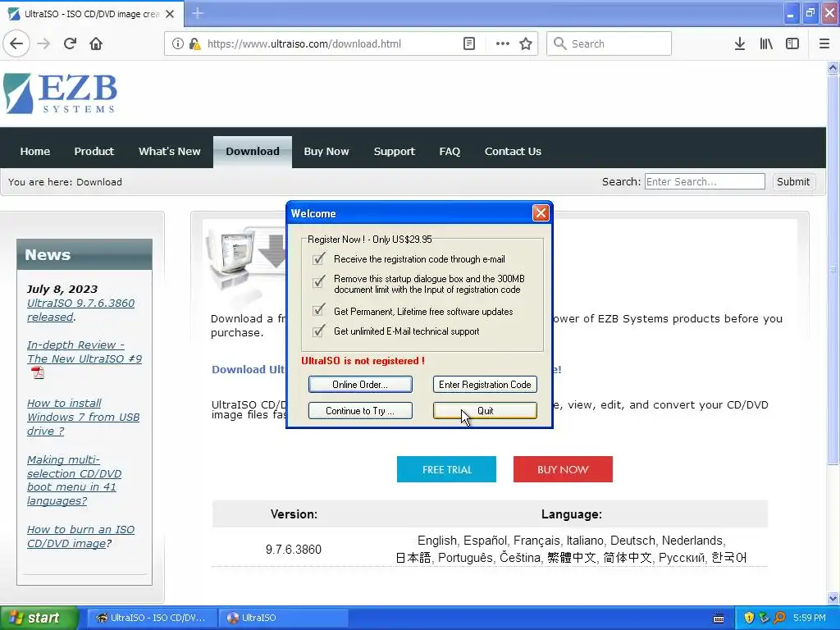This screenshot has height=630, width=840.
Task: Toggle 'Get Permanent, Lifetime free software updates' checkbox
Action: [x=318, y=309]
